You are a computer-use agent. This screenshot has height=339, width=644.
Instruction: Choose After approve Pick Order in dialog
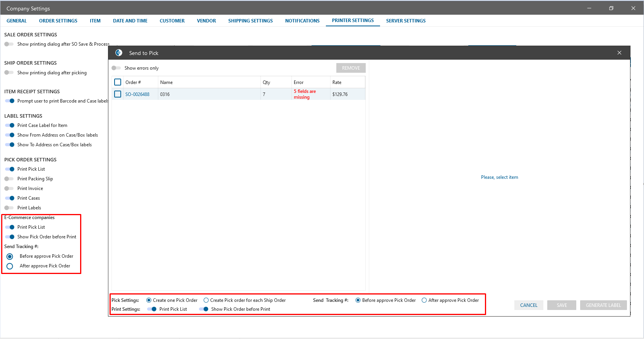pyautogui.click(x=424, y=300)
